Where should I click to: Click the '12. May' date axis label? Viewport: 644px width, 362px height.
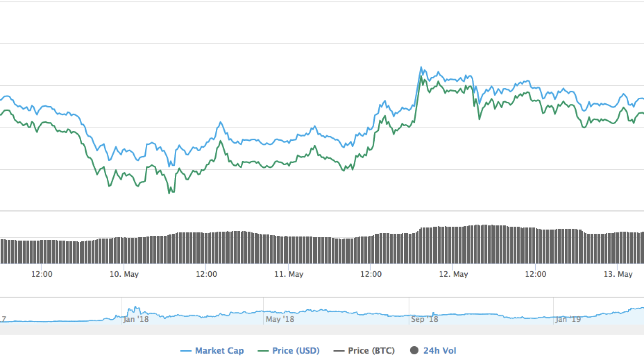(453, 274)
